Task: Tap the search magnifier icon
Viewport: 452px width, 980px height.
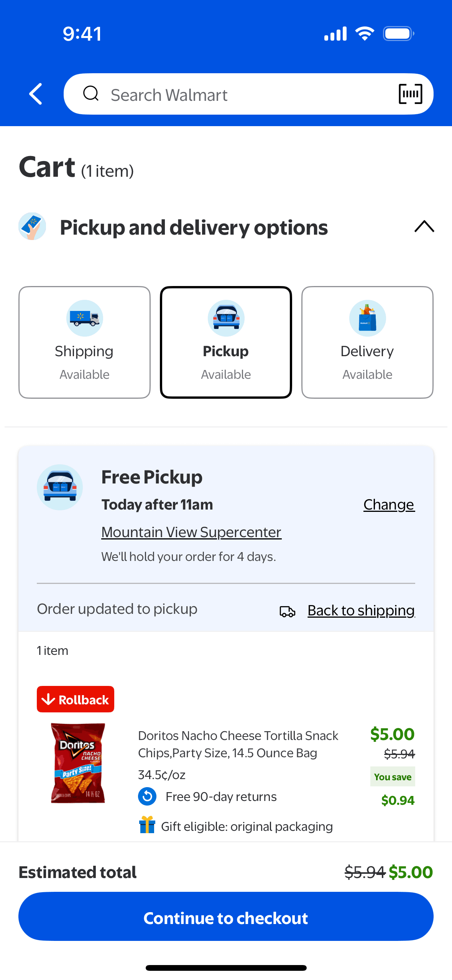Action: (91, 93)
